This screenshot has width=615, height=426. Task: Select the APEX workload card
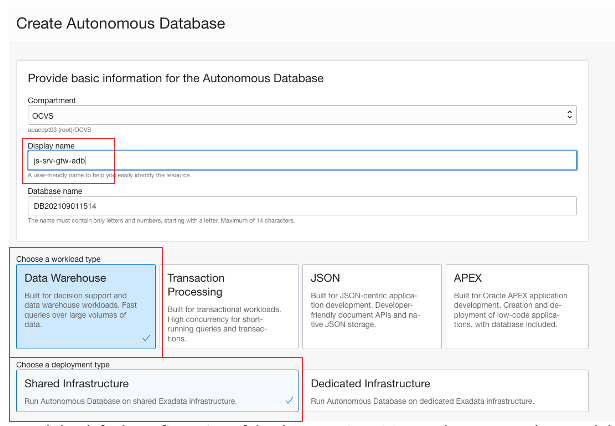517,306
